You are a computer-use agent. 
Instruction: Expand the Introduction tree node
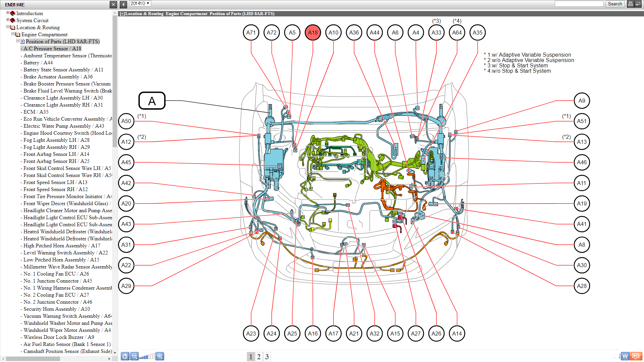8,13
